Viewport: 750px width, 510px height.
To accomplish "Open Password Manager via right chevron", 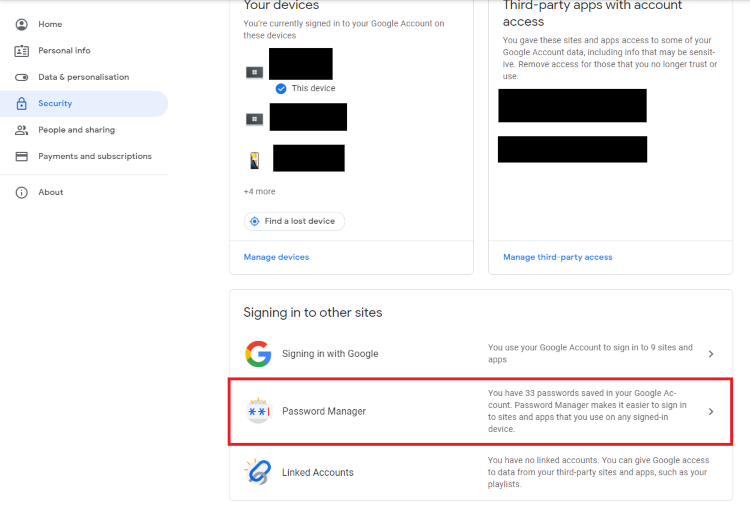I will [711, 411].
